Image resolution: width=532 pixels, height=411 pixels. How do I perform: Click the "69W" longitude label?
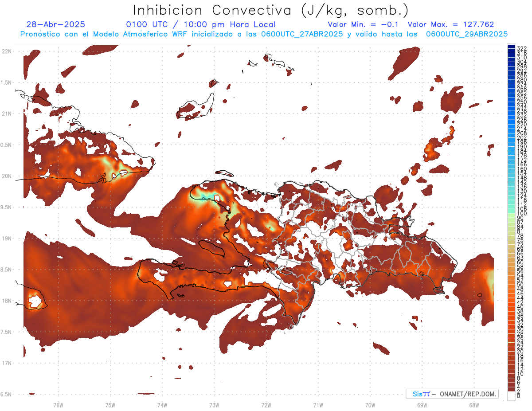tap(422, 405)
